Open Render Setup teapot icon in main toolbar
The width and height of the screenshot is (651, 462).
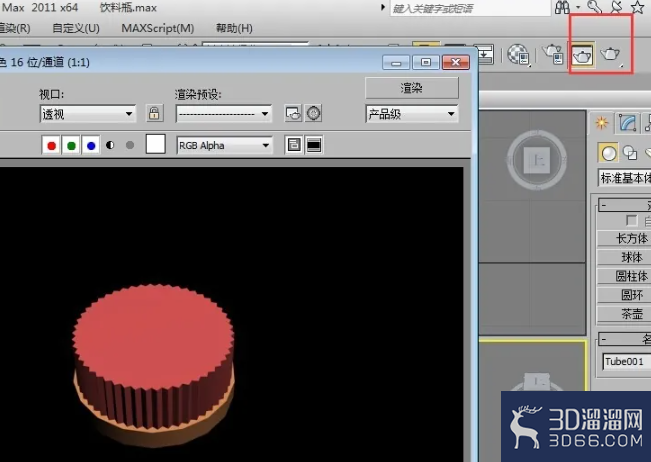point(553,54)
